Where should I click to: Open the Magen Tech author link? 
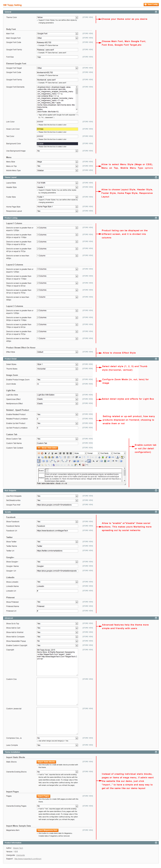pos(18,848)
